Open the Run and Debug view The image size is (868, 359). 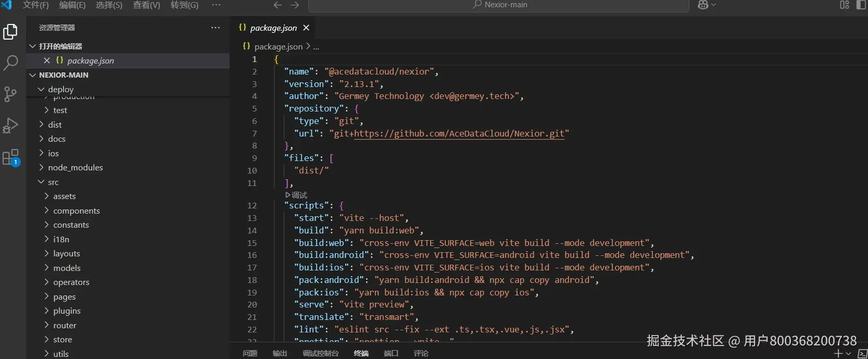click(10, 126)
